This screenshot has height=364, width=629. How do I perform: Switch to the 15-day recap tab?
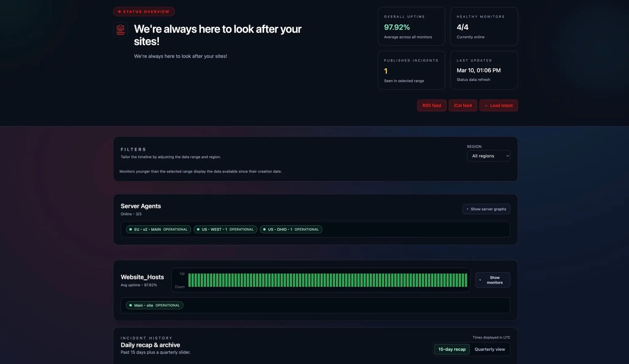tap(452, 349)
